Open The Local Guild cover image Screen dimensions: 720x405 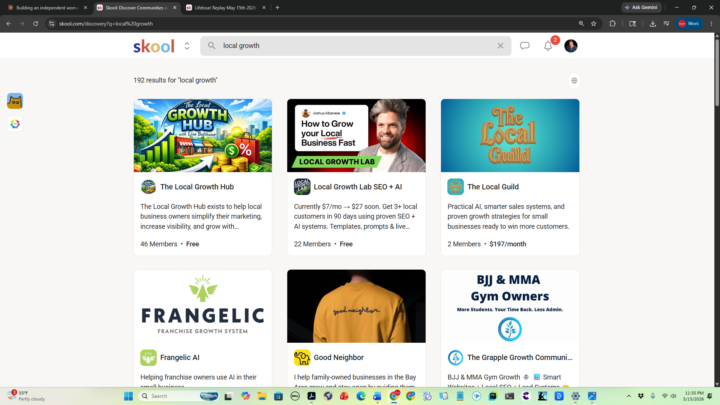pos(510,135)
